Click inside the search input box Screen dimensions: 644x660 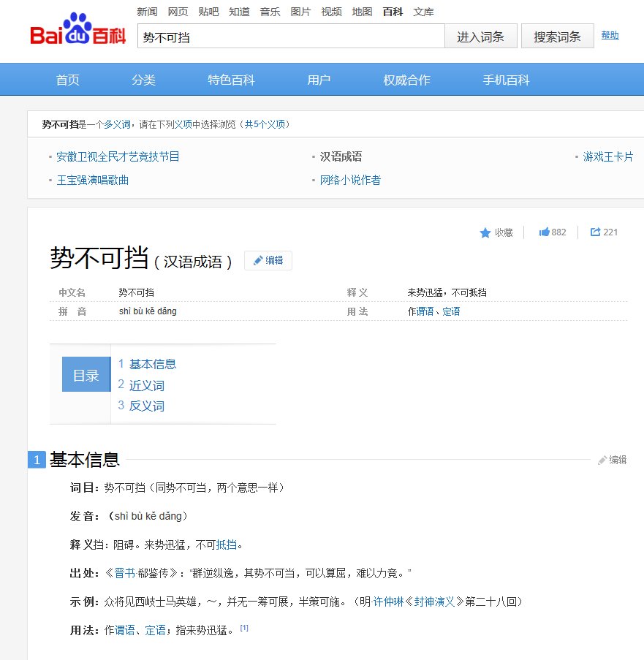(x=290, y=35)
